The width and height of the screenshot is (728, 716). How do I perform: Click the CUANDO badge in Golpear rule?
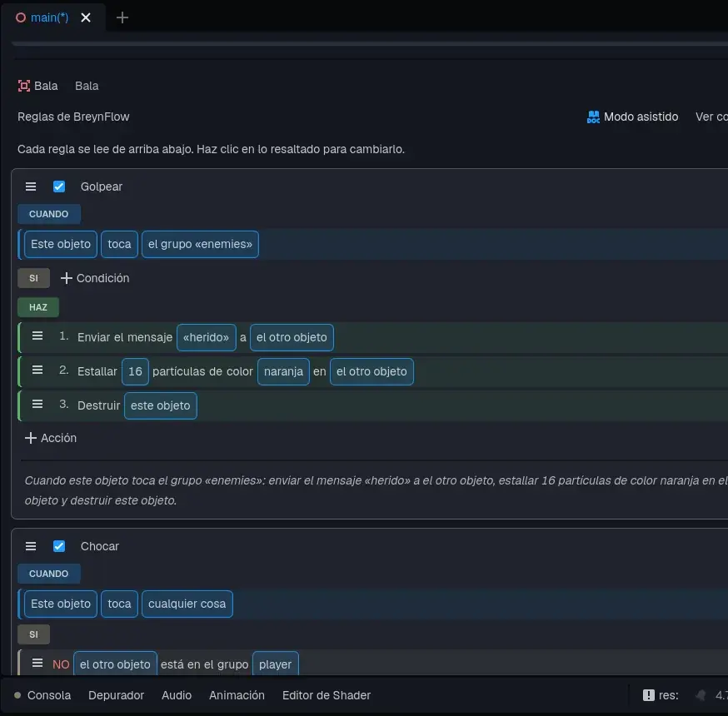(49, 214)
